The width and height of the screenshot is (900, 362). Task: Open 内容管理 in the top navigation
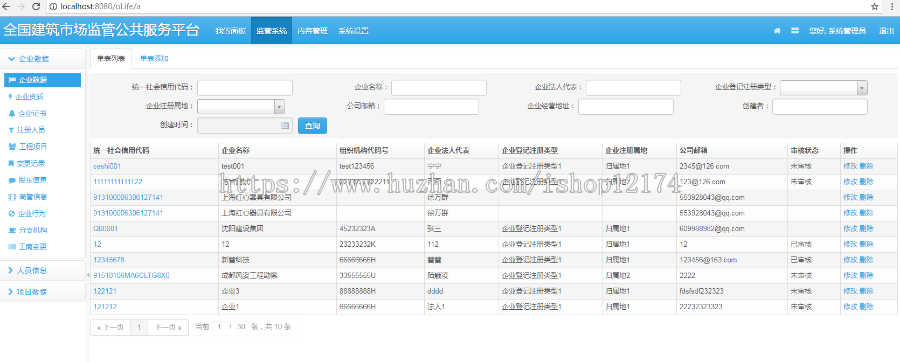coord(312,31)
